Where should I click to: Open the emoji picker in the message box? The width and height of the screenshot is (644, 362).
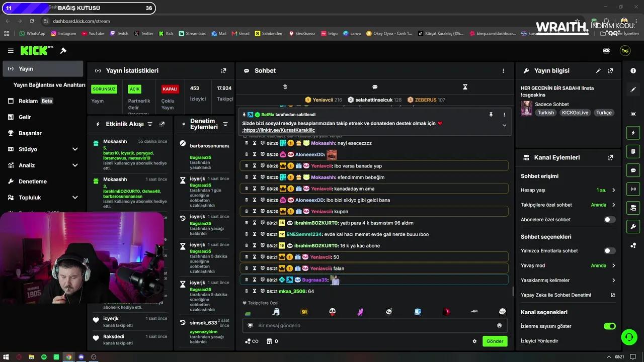(x=499, y=325)
